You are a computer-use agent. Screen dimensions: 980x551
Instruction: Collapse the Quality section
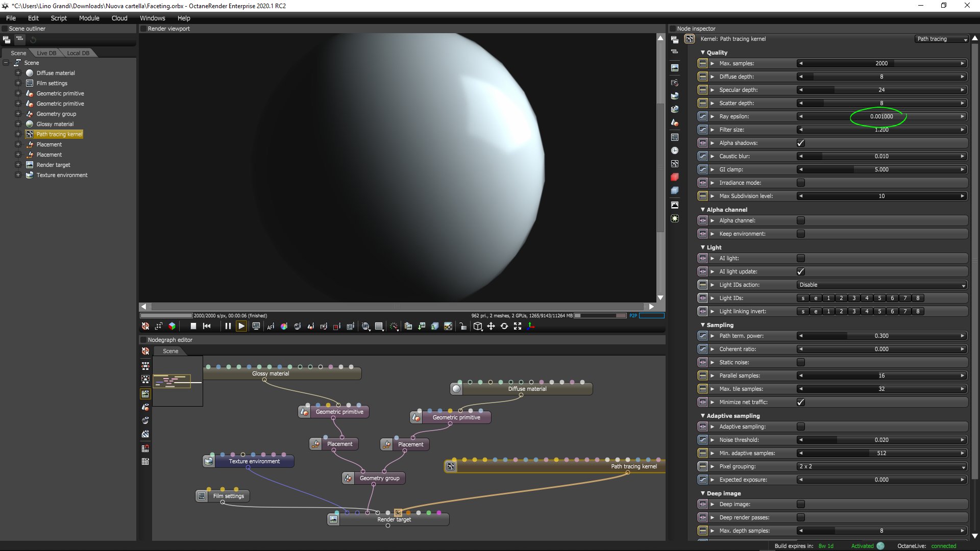[703, 53]
